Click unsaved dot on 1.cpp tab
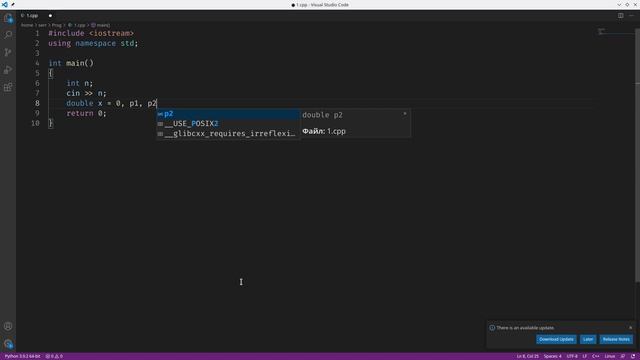This screenshot has width=640, height=360. (50, 16)
